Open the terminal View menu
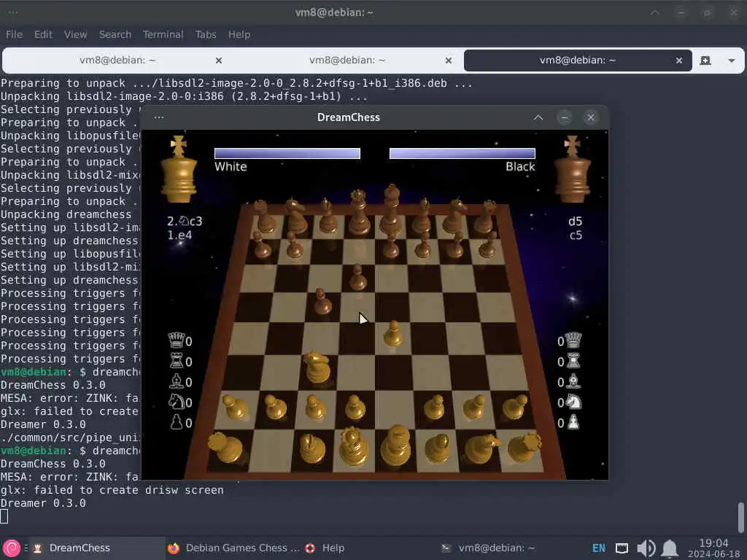The image size is (747, 560). [x=75, y=34]
